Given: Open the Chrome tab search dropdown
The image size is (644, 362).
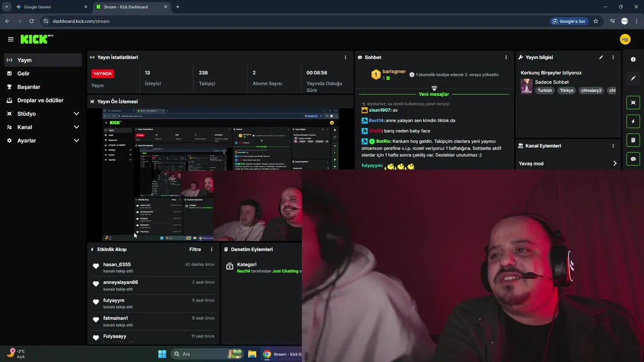Looking at the screenshot, I should 7,7.
